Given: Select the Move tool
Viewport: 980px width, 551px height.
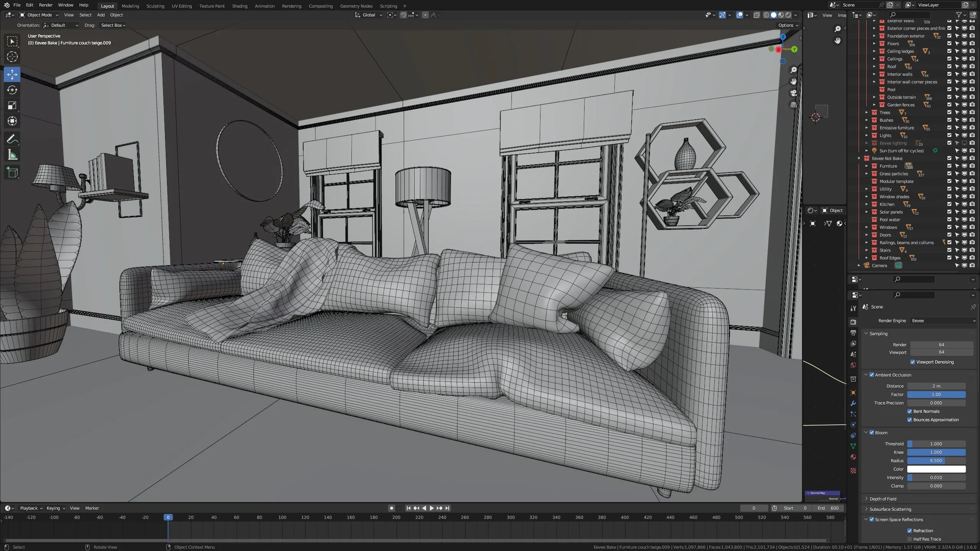Looking at the screenshot, I should click(x=12, y=75).
